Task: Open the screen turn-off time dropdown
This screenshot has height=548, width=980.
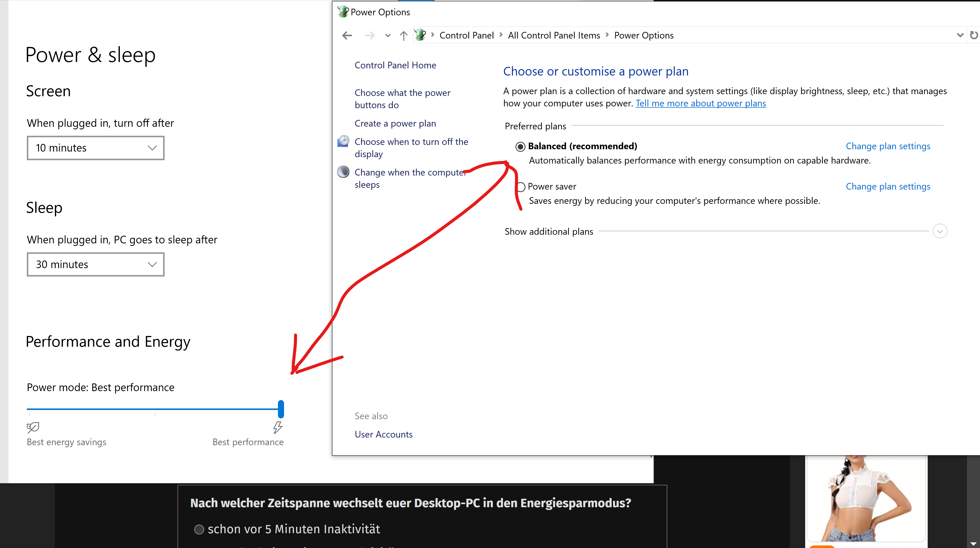Action: 95,148
